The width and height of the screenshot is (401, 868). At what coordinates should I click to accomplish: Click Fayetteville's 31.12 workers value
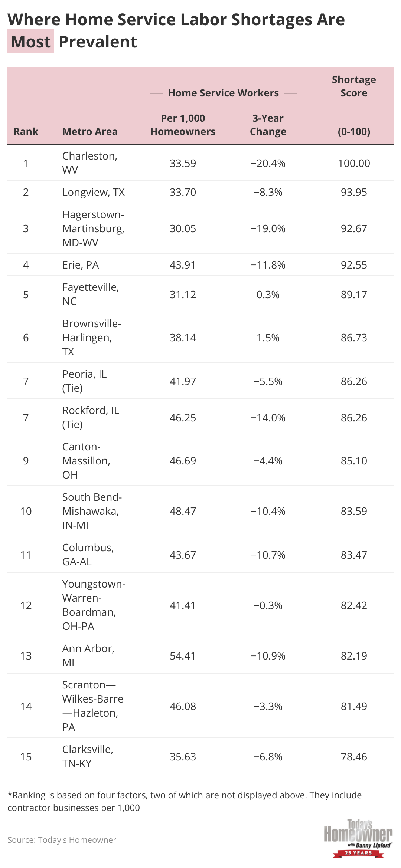click(183, 295)
